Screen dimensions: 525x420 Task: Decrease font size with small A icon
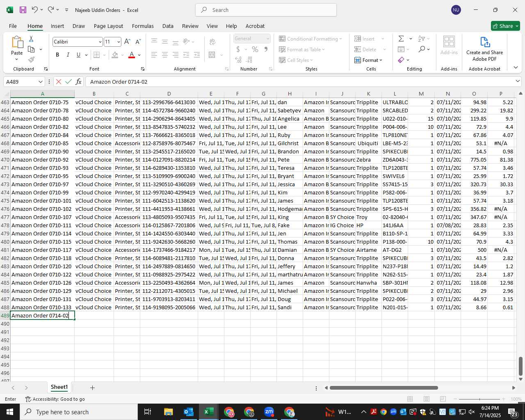pos(138,41)
